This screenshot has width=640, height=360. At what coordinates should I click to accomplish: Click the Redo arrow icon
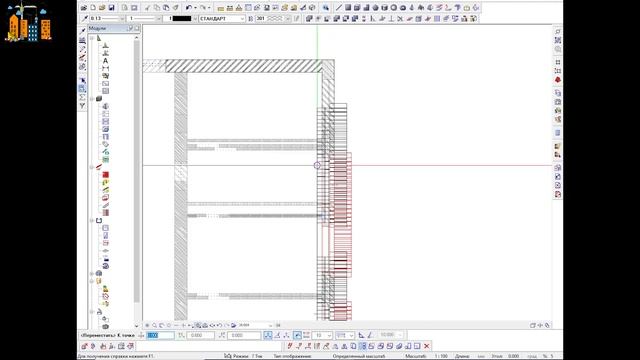click(x=202, y=8)
